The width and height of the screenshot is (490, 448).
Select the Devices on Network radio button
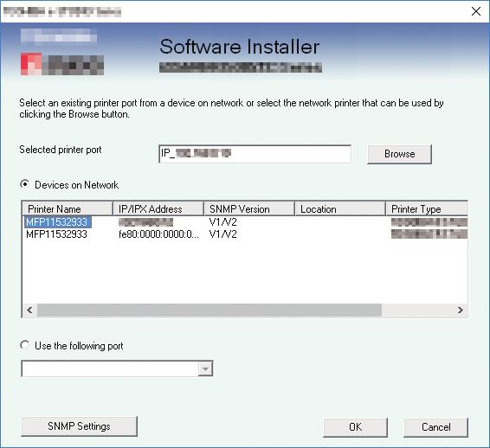point(25,184)
